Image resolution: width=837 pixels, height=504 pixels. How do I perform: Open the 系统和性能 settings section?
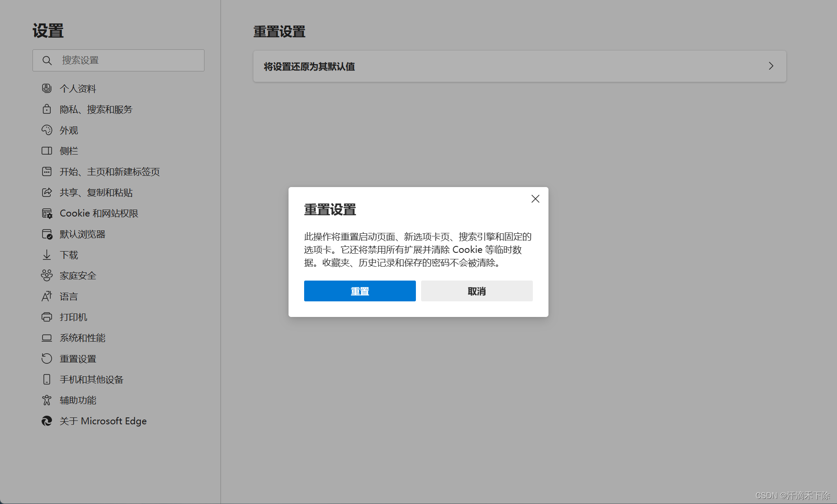pyautogui.click(x=82, y=338)
